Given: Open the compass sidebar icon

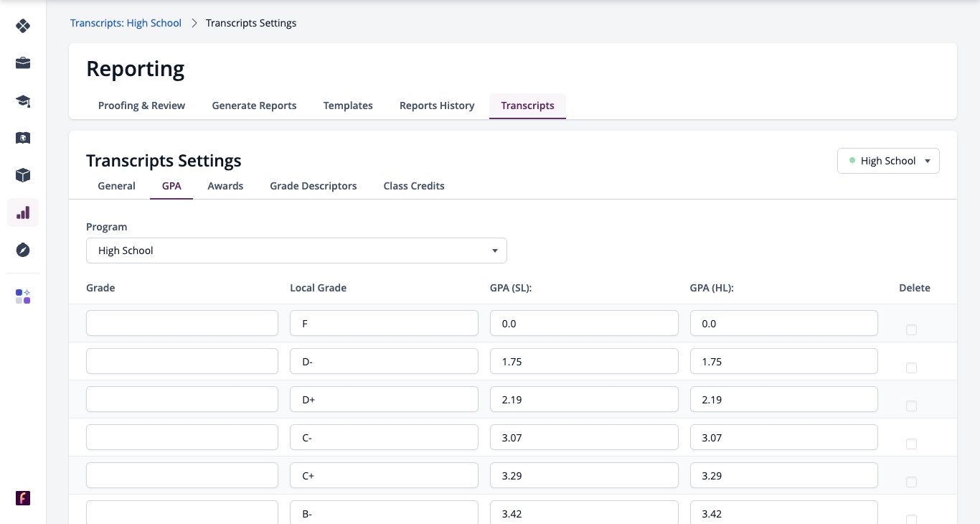Looking at the screenshot, I should pos(23,250).
